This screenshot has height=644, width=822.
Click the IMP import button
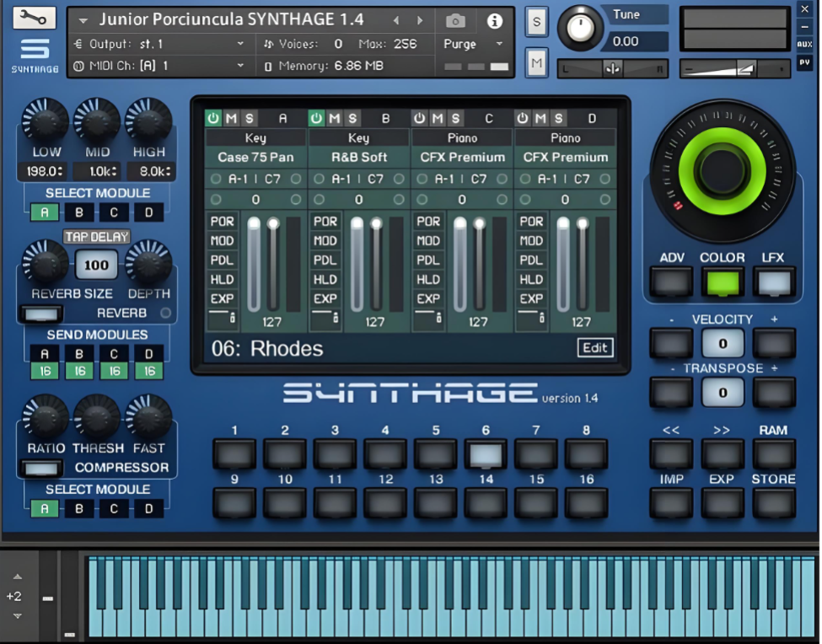(x=671, y=503)
